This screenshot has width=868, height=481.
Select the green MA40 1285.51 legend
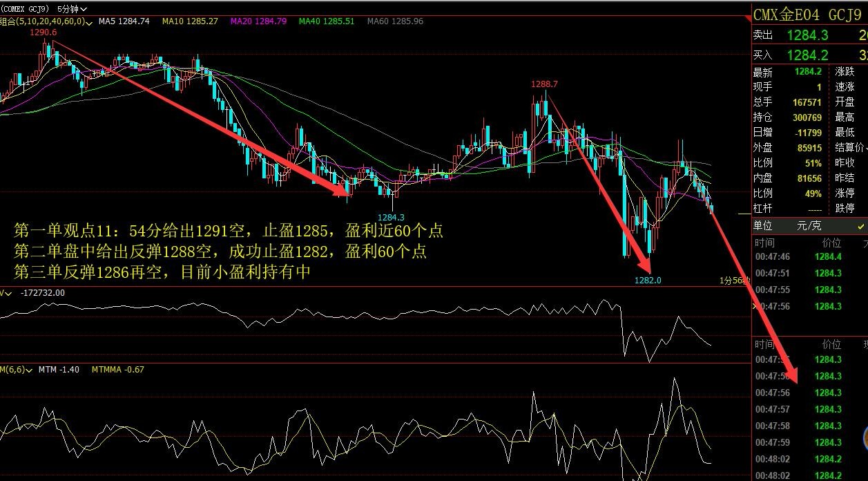326,21
